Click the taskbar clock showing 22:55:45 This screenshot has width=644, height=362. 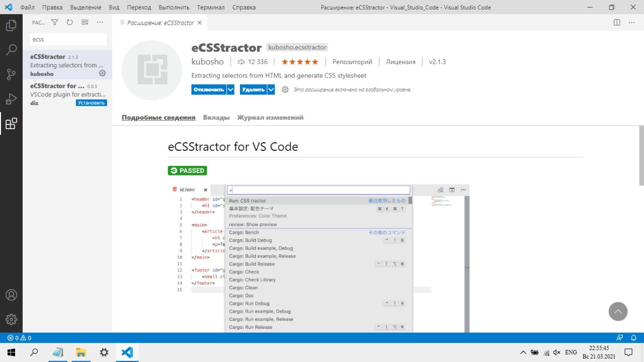[599, 352]
